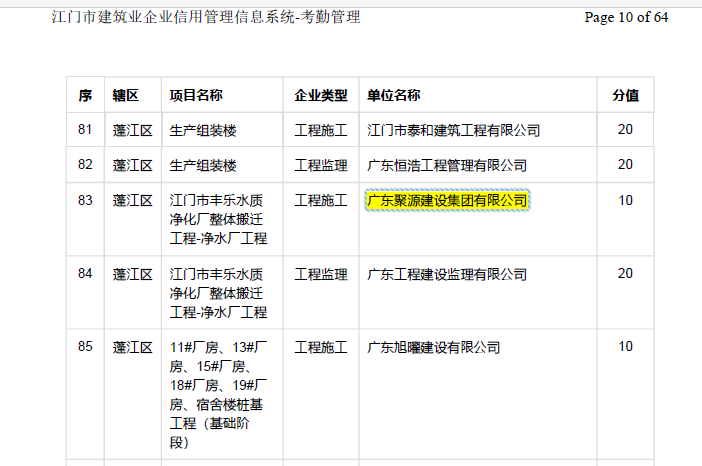Viewport: 702px width, 466px height.
Task: Select row number 81 cell
Action: point(85,129)
